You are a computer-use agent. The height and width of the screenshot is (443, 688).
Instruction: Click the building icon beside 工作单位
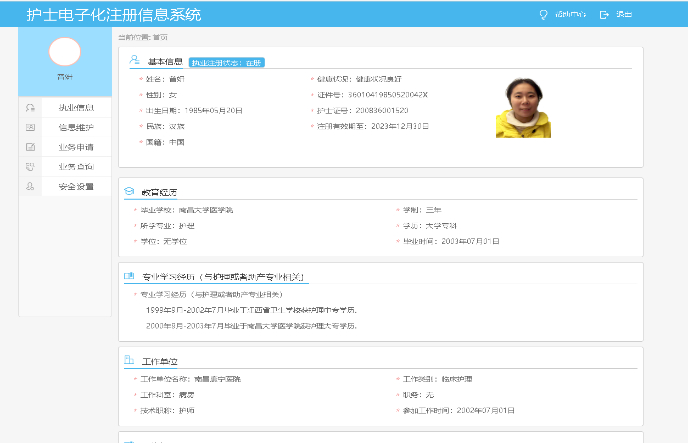click(129, 360)
